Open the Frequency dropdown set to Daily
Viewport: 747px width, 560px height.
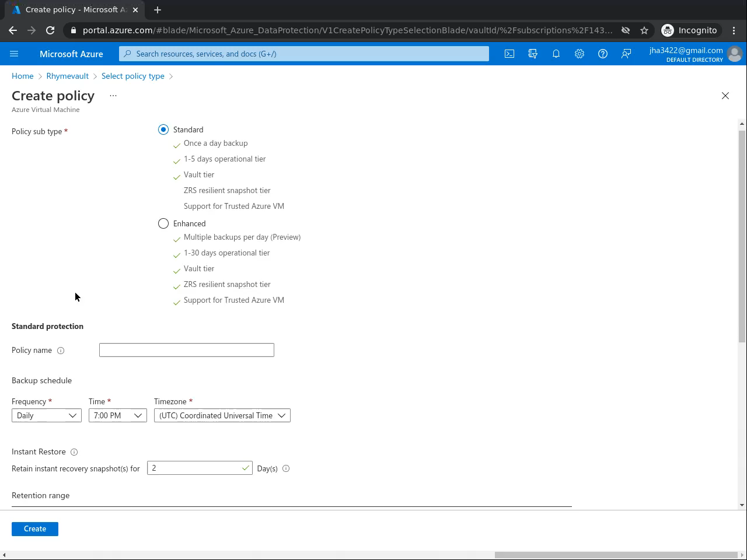coord(47,415)
